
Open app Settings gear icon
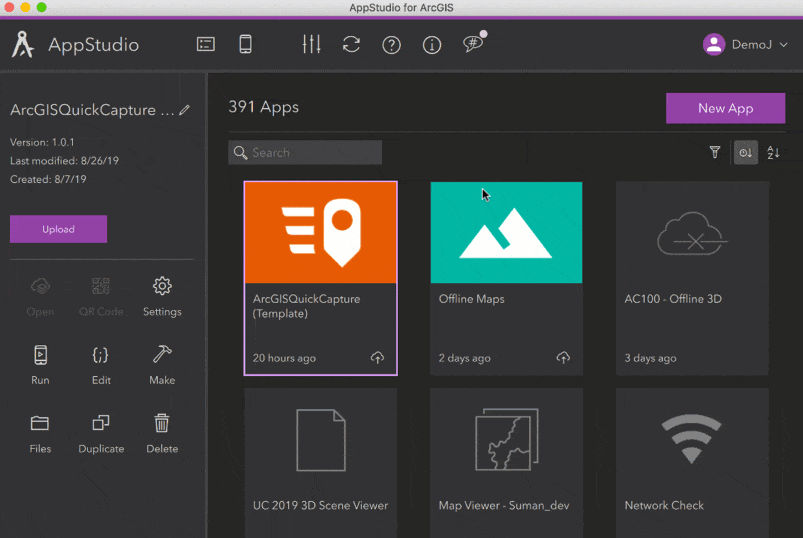click(162, 286)
